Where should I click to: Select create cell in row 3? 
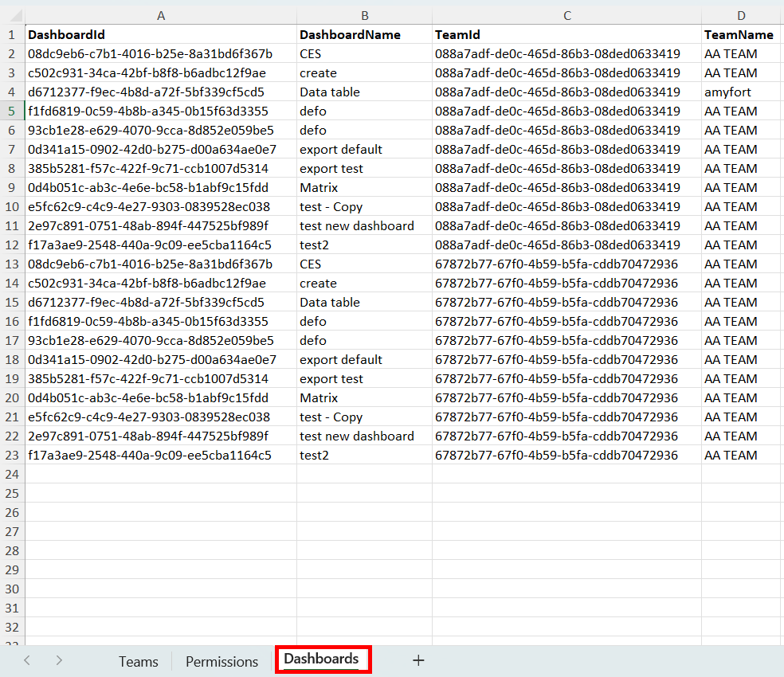click(364, 73)
